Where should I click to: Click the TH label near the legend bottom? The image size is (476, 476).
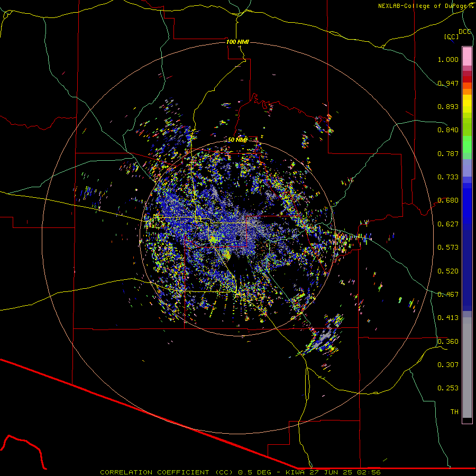coord(454,412)
